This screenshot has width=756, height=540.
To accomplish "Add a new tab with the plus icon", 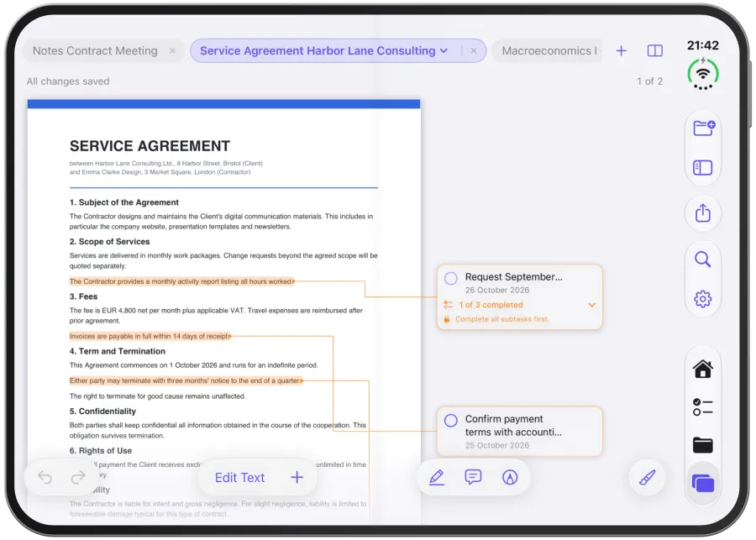I will [622, 50].
